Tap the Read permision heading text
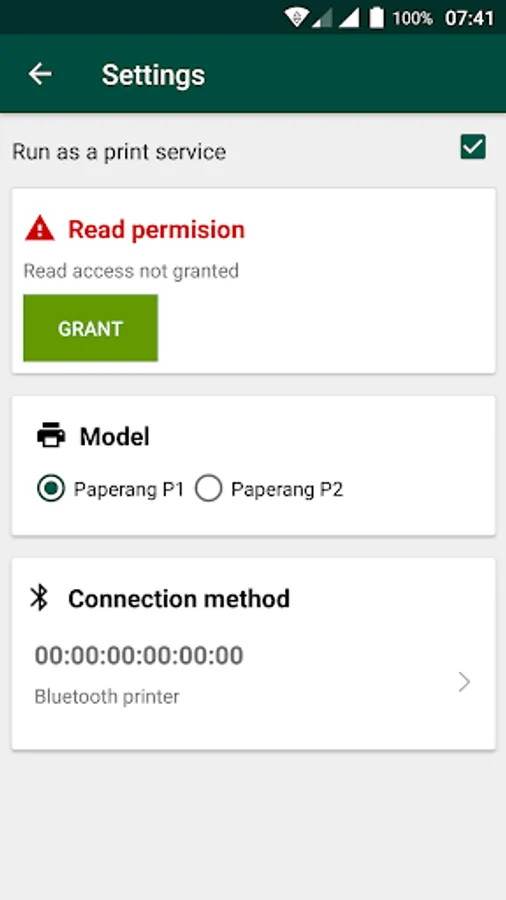This screenshot has height=900, width=506. coord(157,230)
